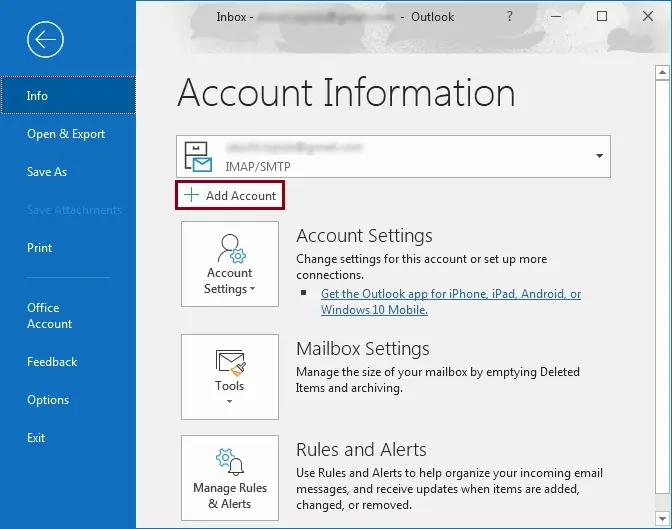Open the Print page

(x=40, y=248)
